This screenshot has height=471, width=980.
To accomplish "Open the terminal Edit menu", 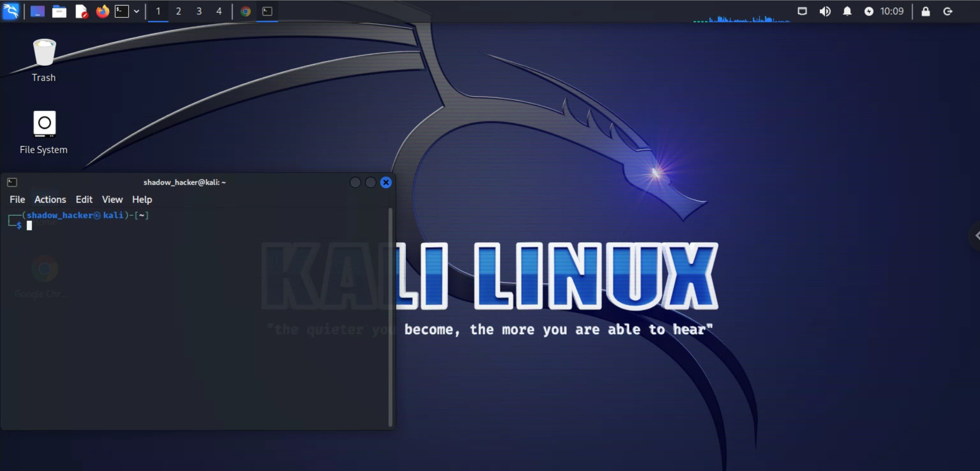I will tap(84, 199).
